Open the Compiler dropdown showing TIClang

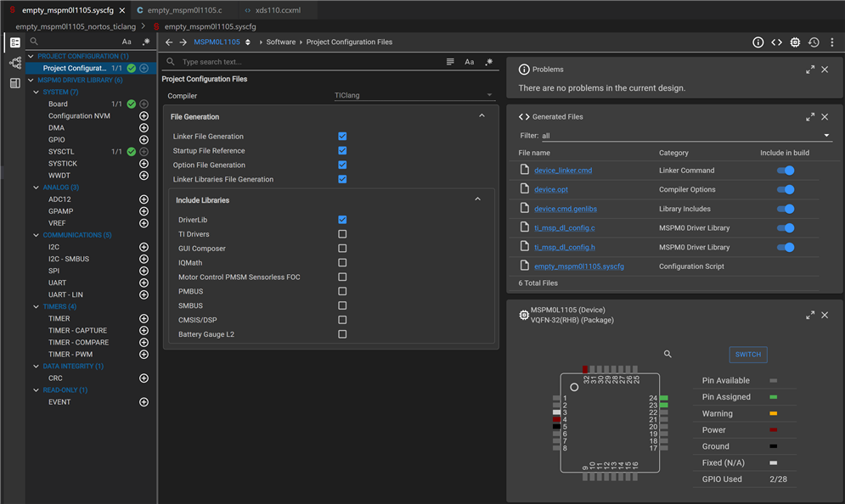click(414, 95)
